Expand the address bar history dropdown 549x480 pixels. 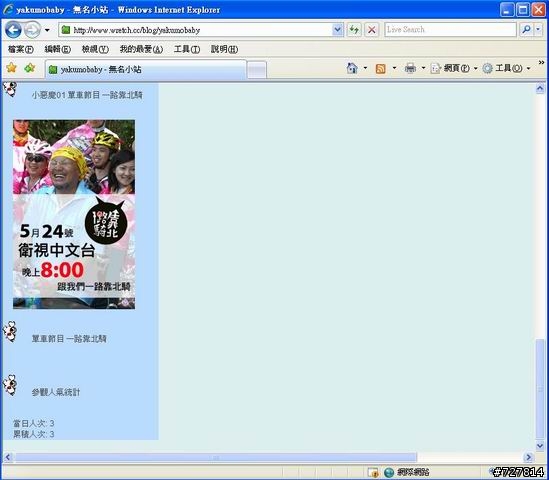coord(338,30)
